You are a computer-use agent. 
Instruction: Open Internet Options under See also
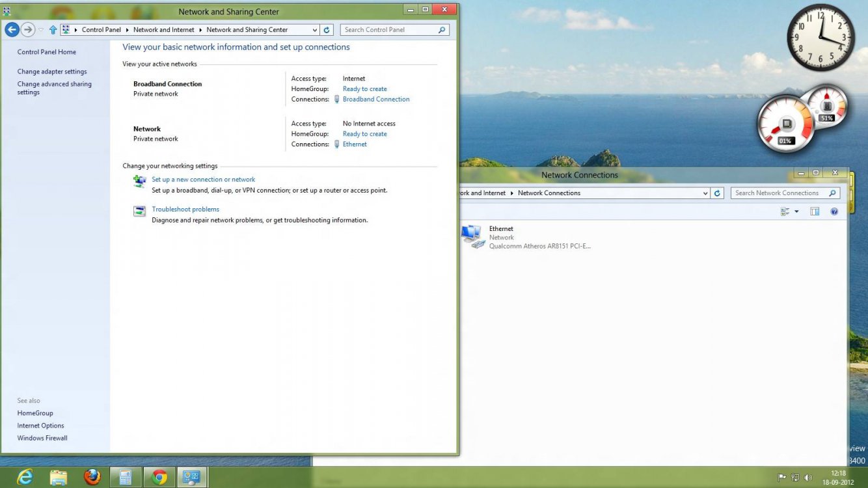[x=41, y=426]
